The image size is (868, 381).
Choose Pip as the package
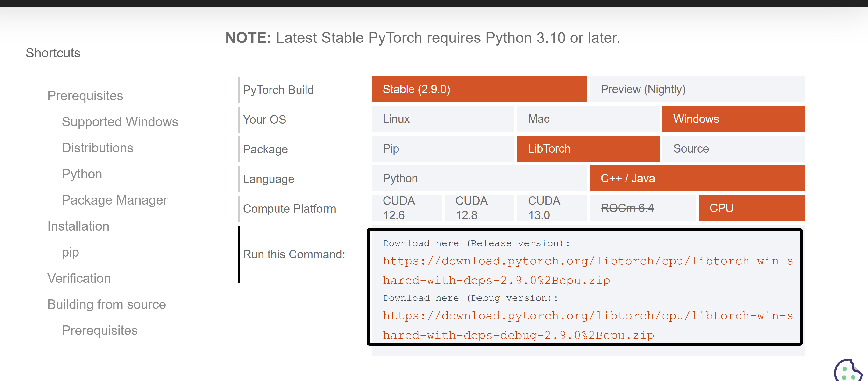pyautogui.click(x=442, y=148)
